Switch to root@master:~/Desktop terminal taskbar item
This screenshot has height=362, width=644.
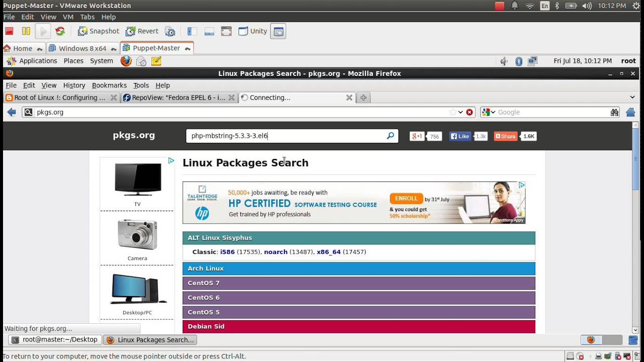click(55, 340)
